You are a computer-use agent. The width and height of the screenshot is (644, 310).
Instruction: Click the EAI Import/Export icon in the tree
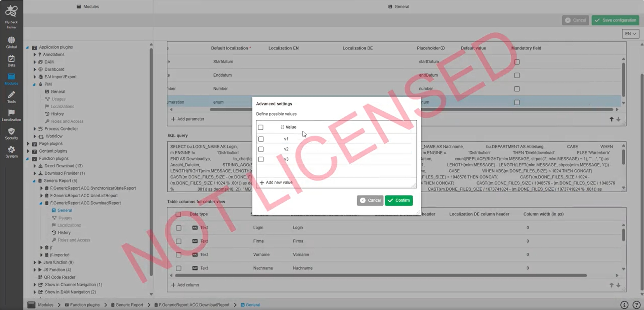(x=40, y=77)
